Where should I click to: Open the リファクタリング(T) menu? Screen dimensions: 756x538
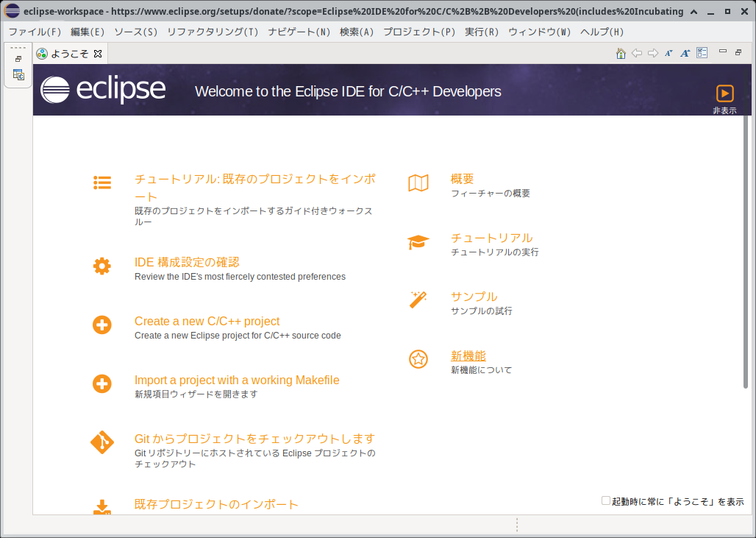pos(213,32)
